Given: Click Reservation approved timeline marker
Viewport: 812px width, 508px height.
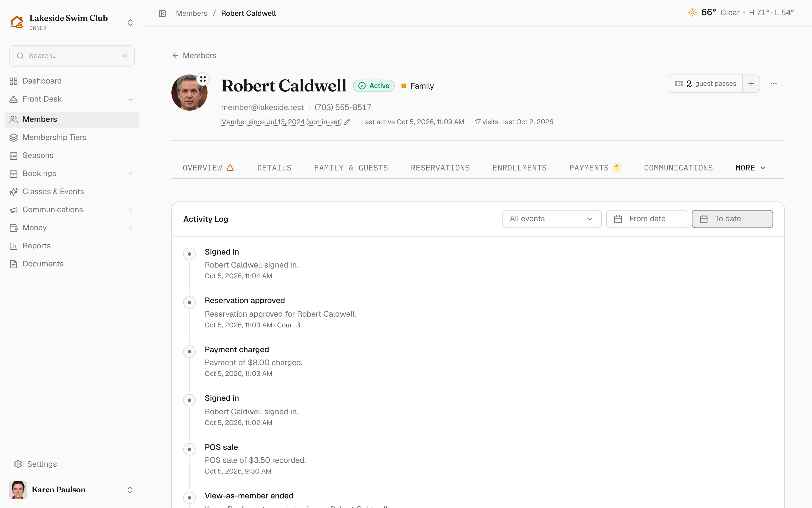Looking at the screenshot, I should pyautogui.click(x=189, y=303).
